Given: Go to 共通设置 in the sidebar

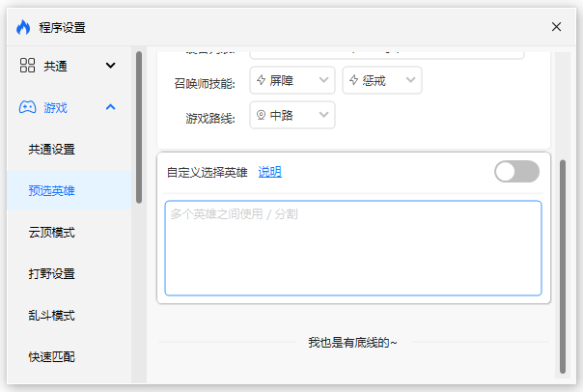Looking at the screenshot, I should click(52, 150).
